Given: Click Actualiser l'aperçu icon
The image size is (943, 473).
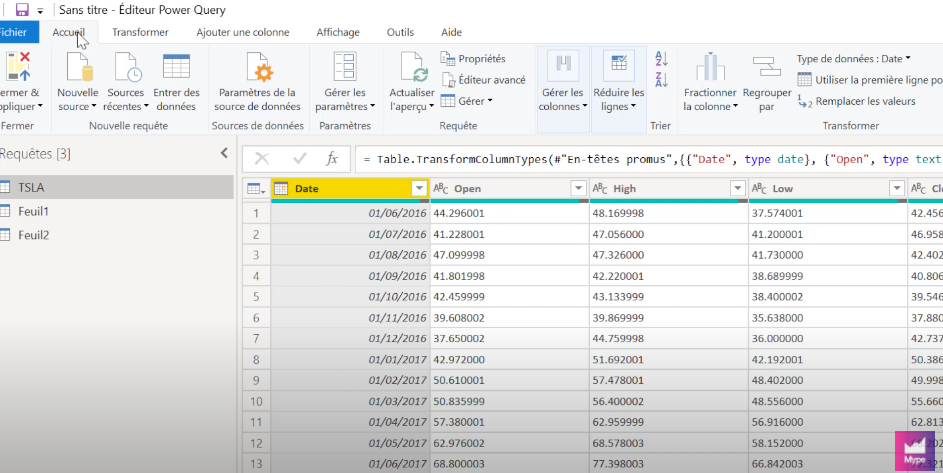Looking at the screenshot, I should click(414, 66).
